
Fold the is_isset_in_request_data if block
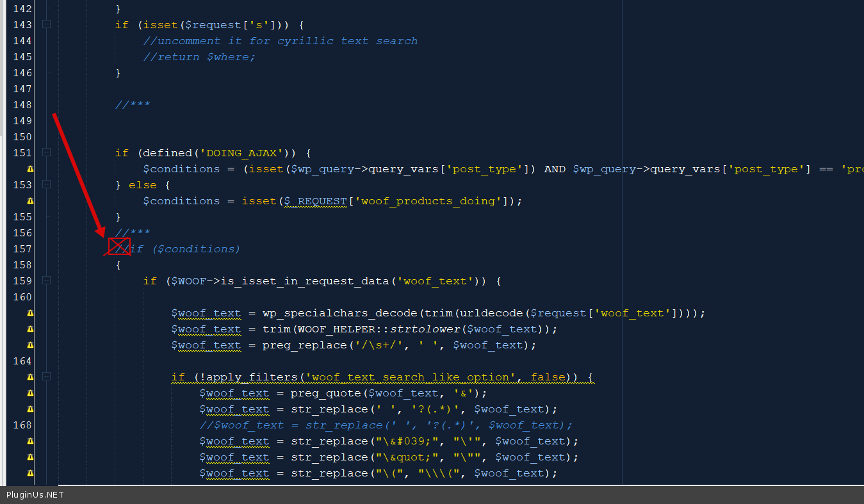coord(46,280)
